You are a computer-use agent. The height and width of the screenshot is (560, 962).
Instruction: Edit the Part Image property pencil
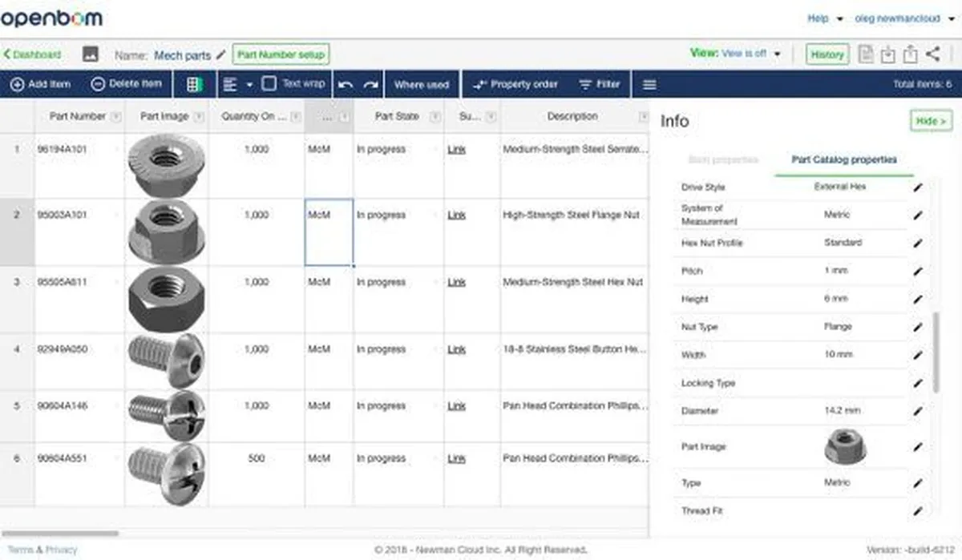[918, 447]
